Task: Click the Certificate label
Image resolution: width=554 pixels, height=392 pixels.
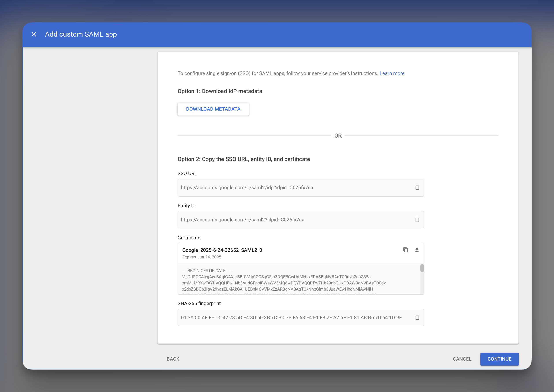Action: pyautogui.click(x=189, y=238)
